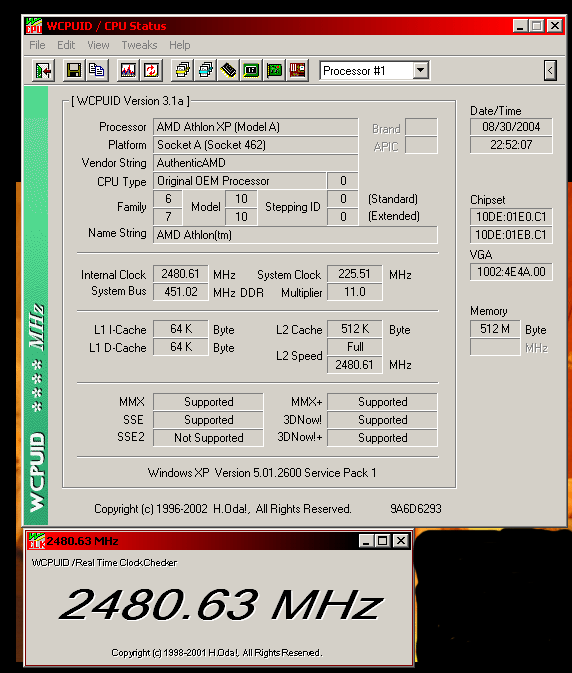Open the clock graph chart icon
Viewport: 572px width, 673px height.
(x=128, y=70)
